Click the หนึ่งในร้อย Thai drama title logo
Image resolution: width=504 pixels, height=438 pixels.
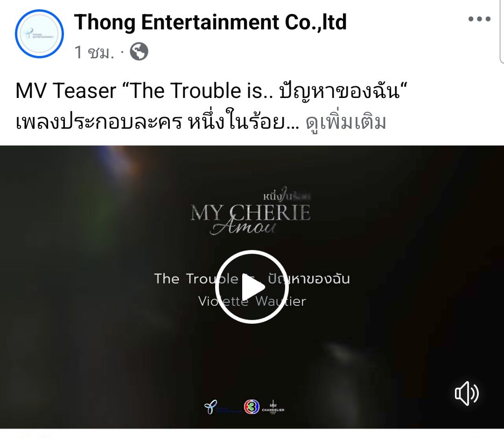(x=287, y=195)
